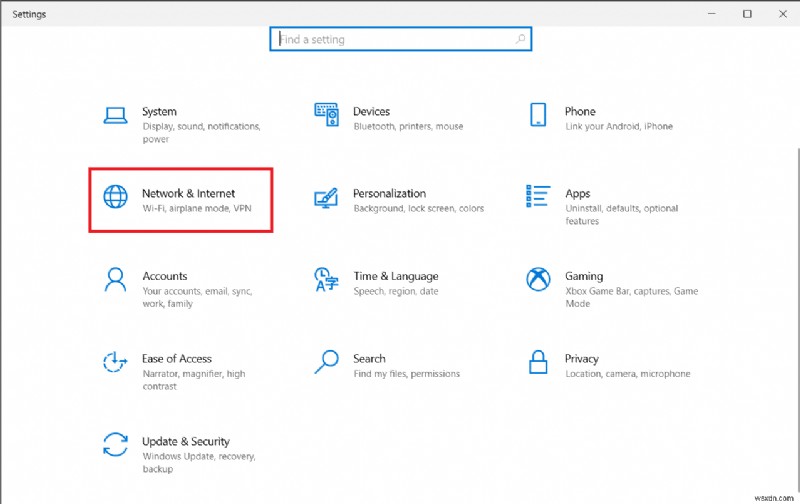The height and width of the screenshot is (504, 800).
Task: Click the Apps list icon
Action: point(538,196)
